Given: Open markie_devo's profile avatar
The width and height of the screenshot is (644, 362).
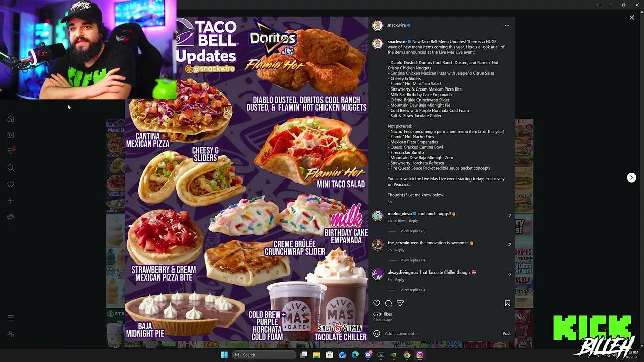Looking at the screenshot, I should (x=377, y=216).
